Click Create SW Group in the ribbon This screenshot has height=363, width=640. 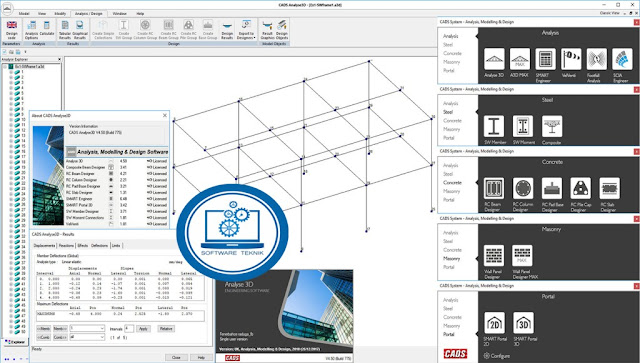(124, 30)
